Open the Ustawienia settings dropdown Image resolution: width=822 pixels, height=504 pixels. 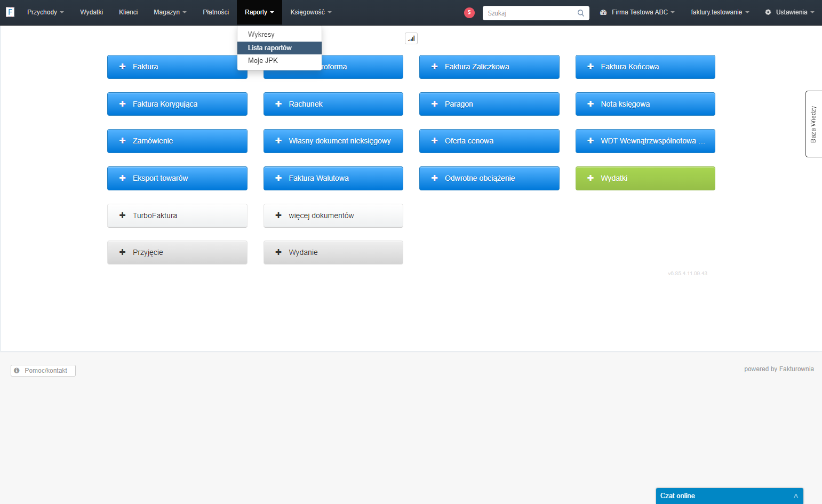click(x=789, y=12)
